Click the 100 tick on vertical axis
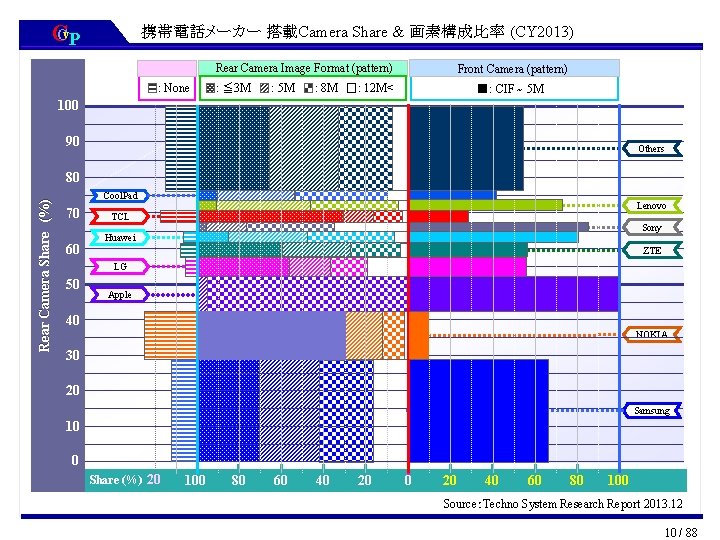The width and height of the screenshot is (720, 540). 68,105
